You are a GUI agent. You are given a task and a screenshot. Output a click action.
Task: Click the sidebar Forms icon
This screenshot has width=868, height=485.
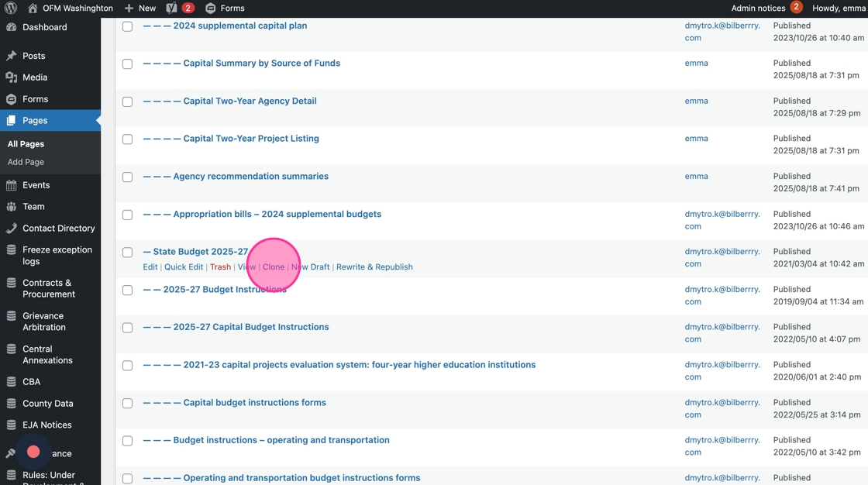point(11,99)
